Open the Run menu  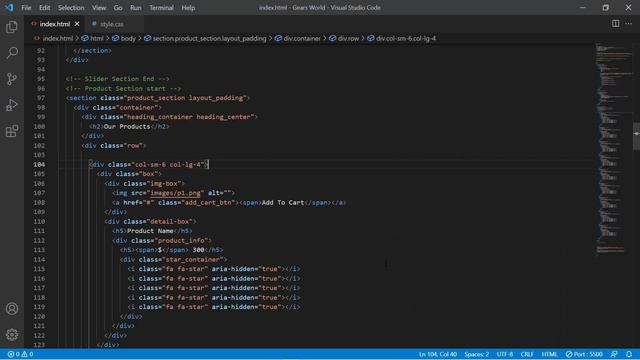pyautogui.click(x=136, y=8)
